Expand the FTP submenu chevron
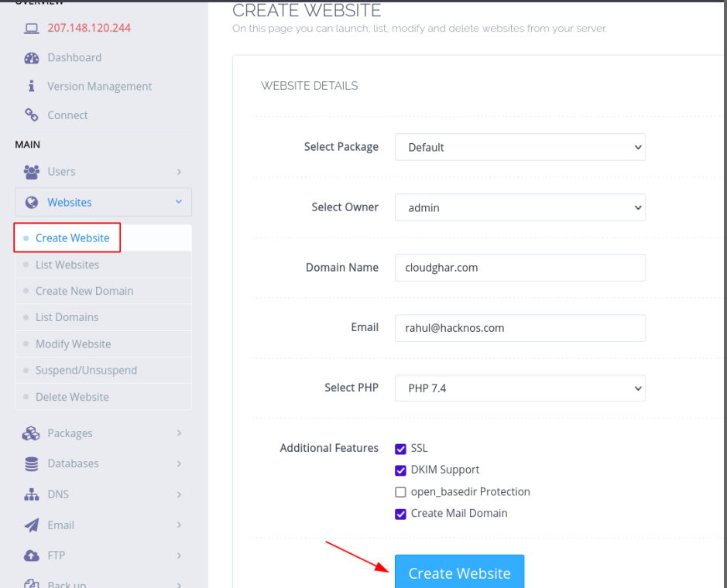Screen dimensions: 727x588 (179, 556)
